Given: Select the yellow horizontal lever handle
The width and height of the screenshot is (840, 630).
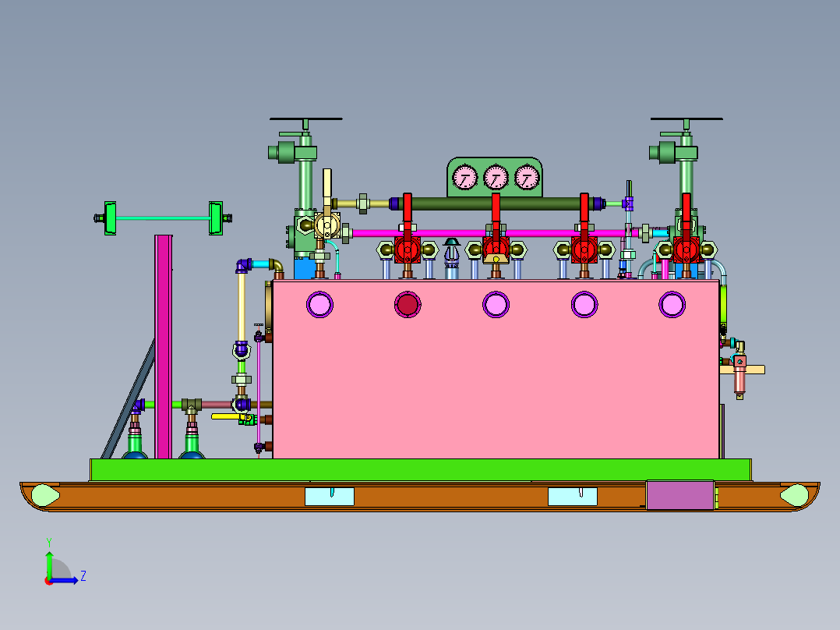Looking at the screenshot, I should 228,416.
